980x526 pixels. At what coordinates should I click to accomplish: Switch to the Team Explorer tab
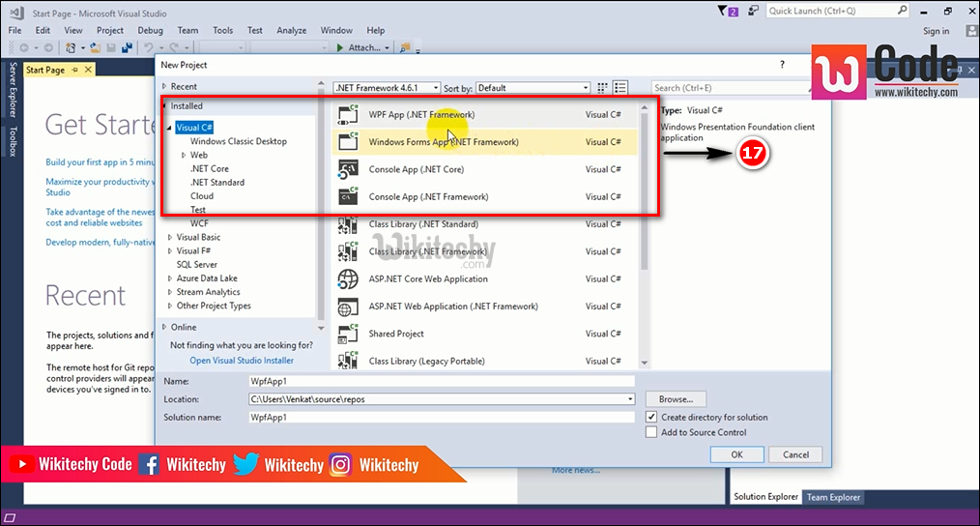[833, 497]
